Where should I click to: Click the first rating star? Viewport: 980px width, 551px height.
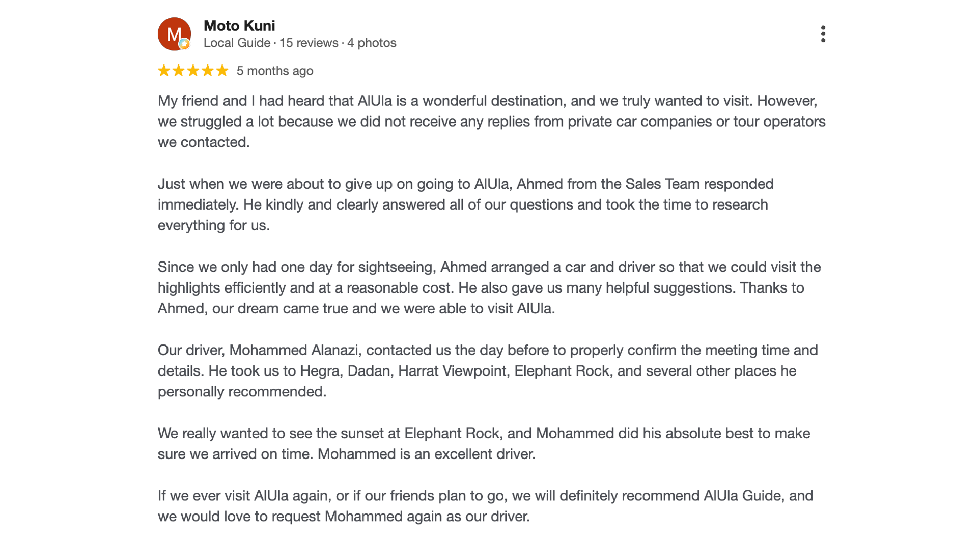pyautogui.click(x=164, y=70)
